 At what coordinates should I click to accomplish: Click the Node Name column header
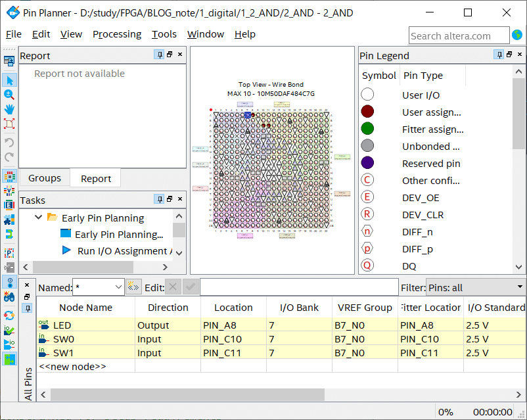pyautogui.click(x=85, y=308)
